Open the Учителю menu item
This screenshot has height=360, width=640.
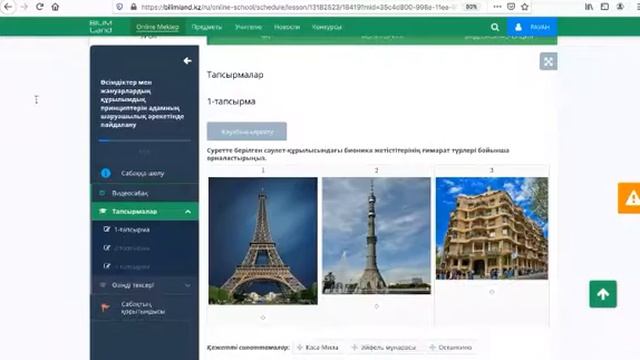pyautogui.click(x=248, y=27)
